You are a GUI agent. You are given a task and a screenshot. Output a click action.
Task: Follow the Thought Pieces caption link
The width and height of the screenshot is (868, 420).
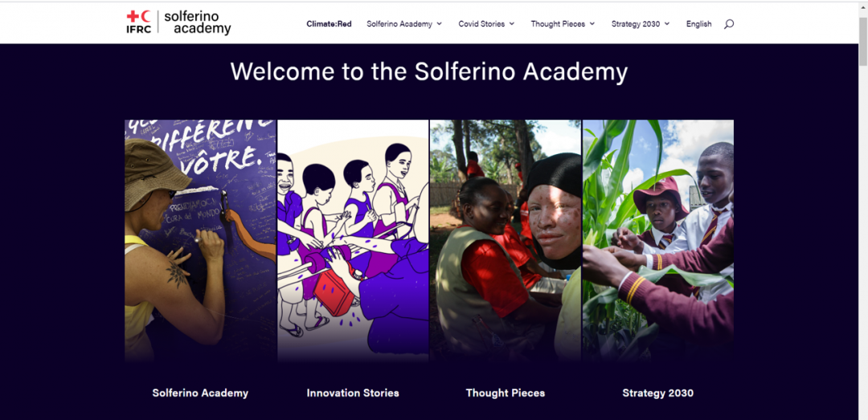point(506,393)
